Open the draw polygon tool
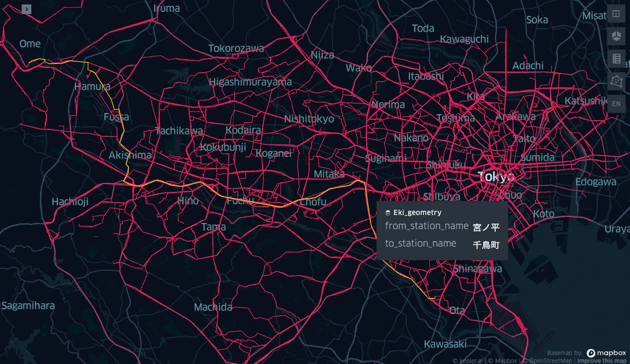The image size is (630, 364). coord(616,82)
